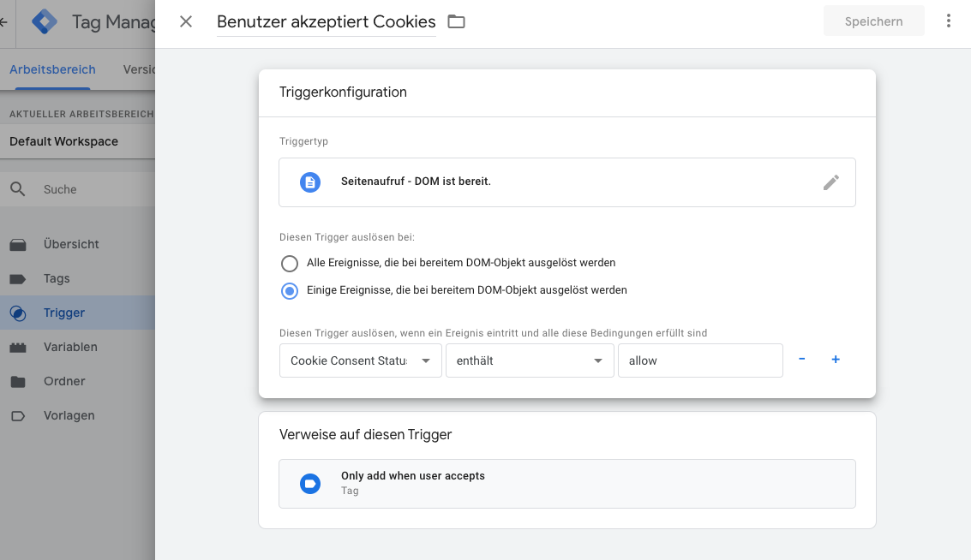Click the Speichern button
The image size is (971, 560).
(873, 21)
